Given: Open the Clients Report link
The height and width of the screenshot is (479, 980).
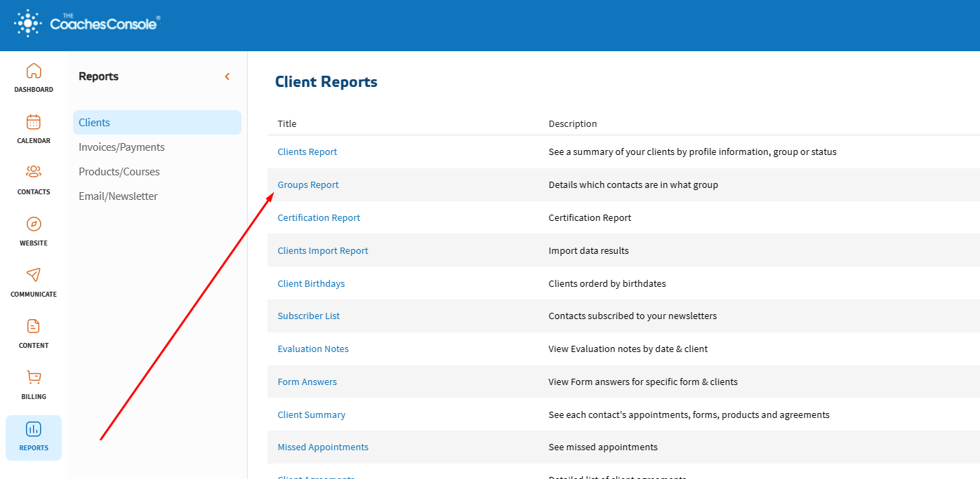Looking at the screenshot, I should (x=307, y=152).
